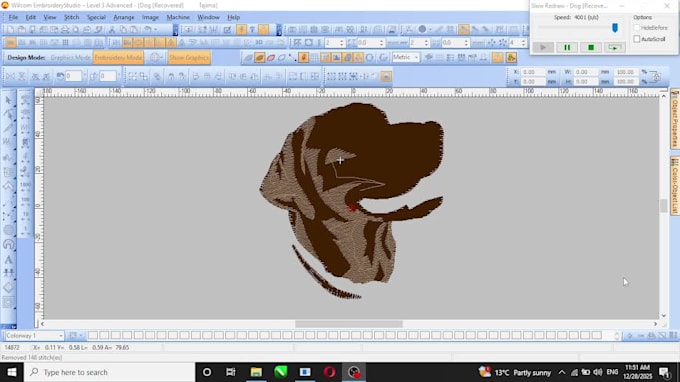The height and width of the screenshot is (382, 680).
Task: Click the round ball color icon
Action: (x=422, y=29)
